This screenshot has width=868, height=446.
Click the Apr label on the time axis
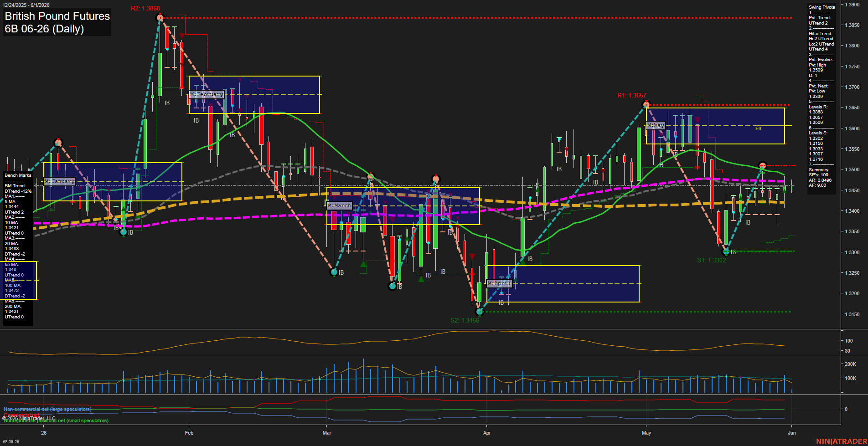pyautogui.click(x=487, y=433)
